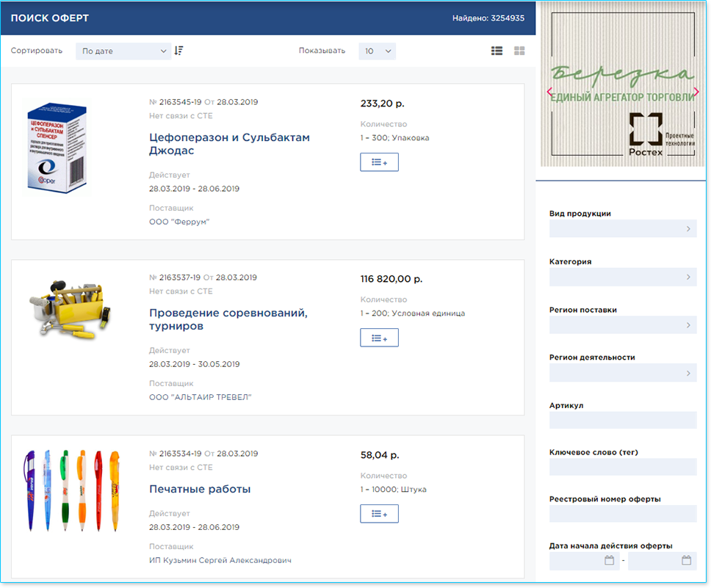711x588 pixels.
Task: Open Печатные работы offer link
Action: click(x=200, y=489)
